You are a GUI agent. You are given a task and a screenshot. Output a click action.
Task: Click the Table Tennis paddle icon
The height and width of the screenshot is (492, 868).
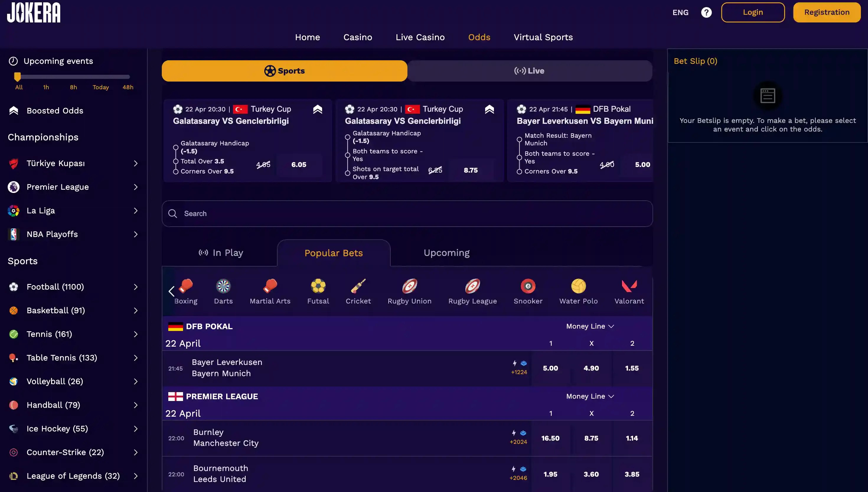click(x=14, y=358)
